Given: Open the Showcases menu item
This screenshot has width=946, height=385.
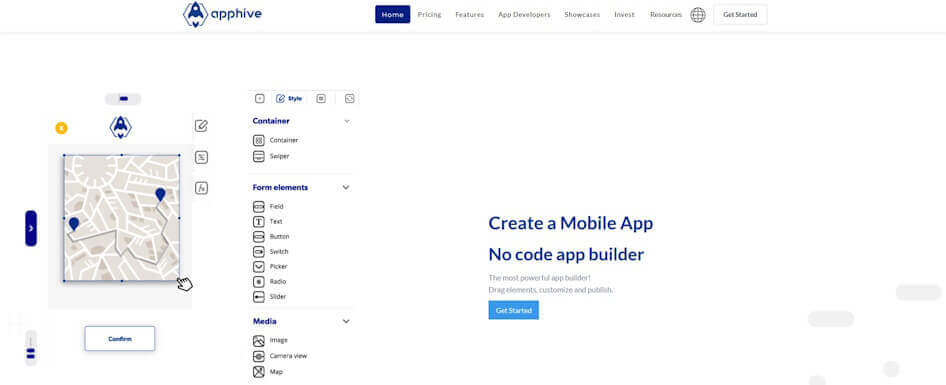Looking at the screenshot, I should [582, 14].
